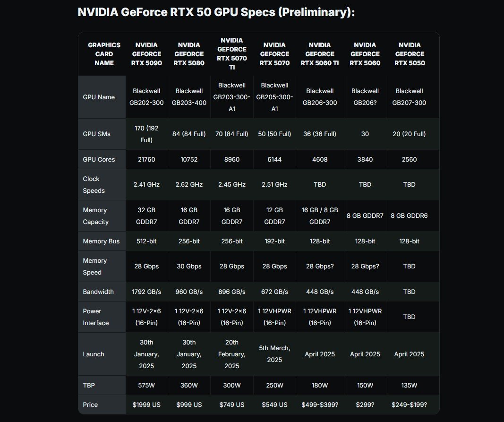Image resolution: width=504 pixels, height=422 pixels.
Task: Click the "GPU SMs" row label
Action: coord(96,134)
